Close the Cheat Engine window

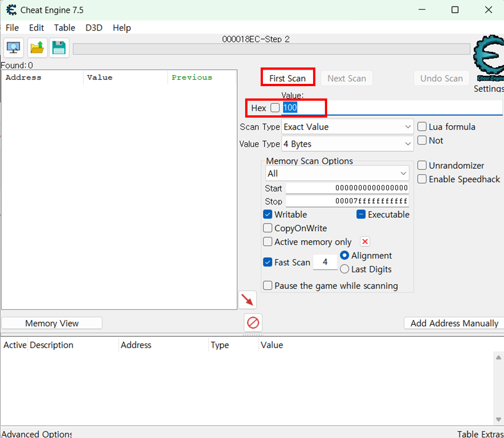488,10
